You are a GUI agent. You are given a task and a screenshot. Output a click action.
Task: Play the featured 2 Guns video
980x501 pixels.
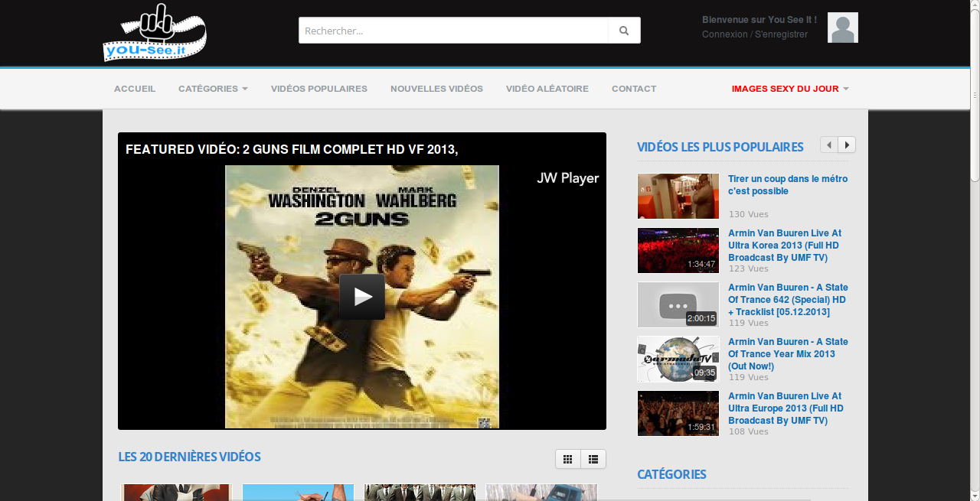[362, 297]
